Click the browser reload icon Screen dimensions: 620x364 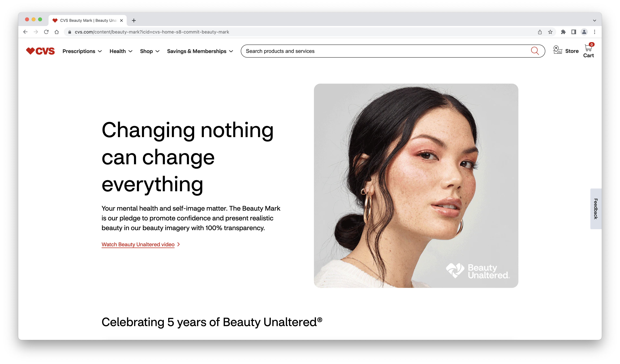pos(46,32)
